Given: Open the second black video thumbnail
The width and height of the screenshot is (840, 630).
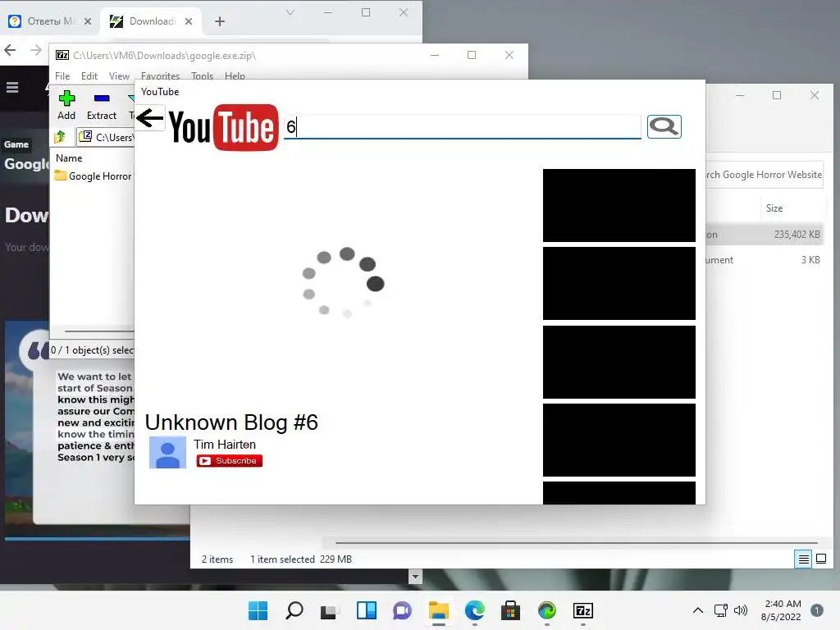Looking at the screenshot, I should (x=619, y=283).
